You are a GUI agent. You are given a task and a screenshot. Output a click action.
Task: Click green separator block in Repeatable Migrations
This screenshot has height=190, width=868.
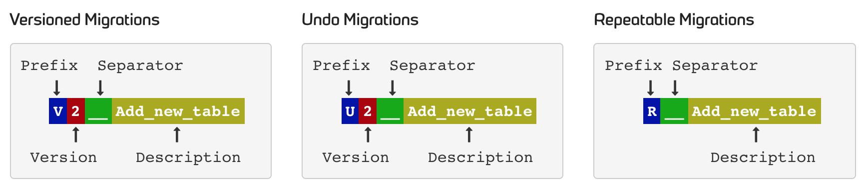point(674,111)
